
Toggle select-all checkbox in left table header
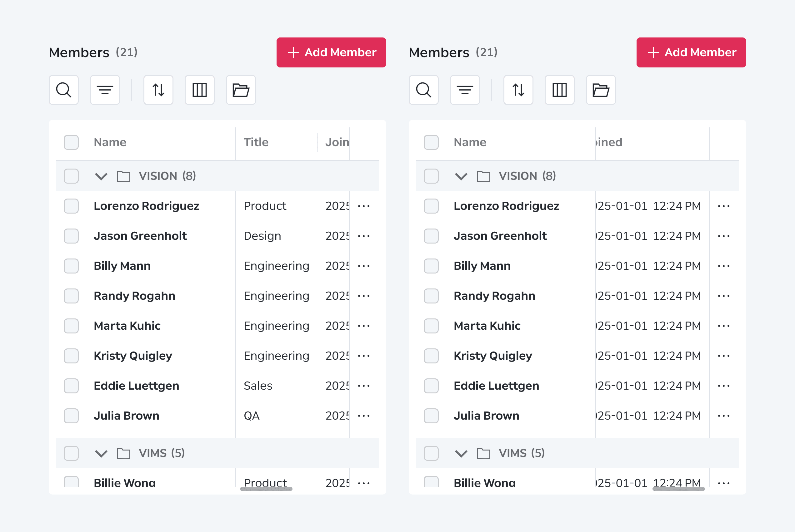pyautogui.click(x=71, y=142)
